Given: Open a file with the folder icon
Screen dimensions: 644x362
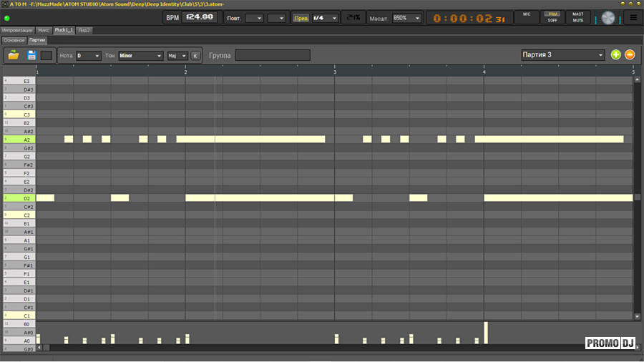Looking at the screenshot, I should pos(14,55).
